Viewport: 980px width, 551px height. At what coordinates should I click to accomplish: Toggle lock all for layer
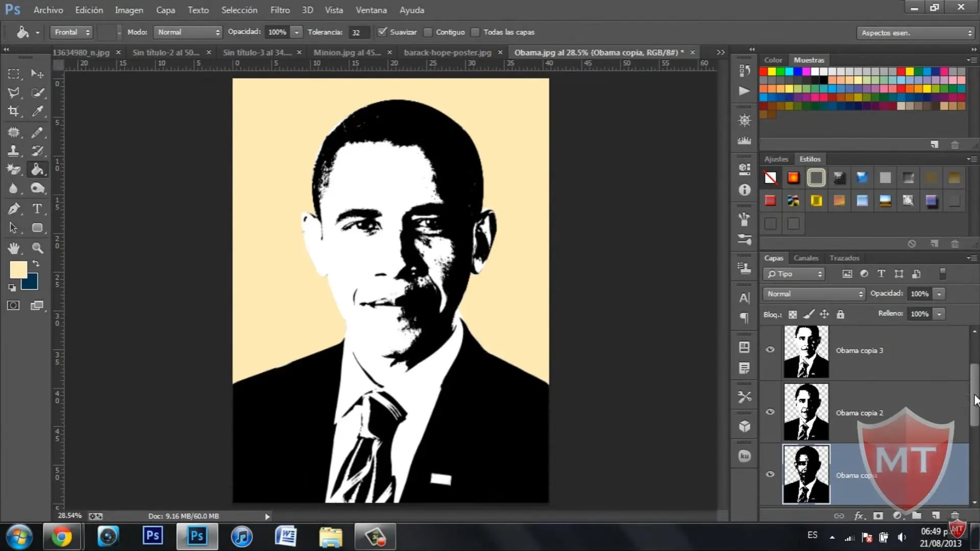[841, 315]
